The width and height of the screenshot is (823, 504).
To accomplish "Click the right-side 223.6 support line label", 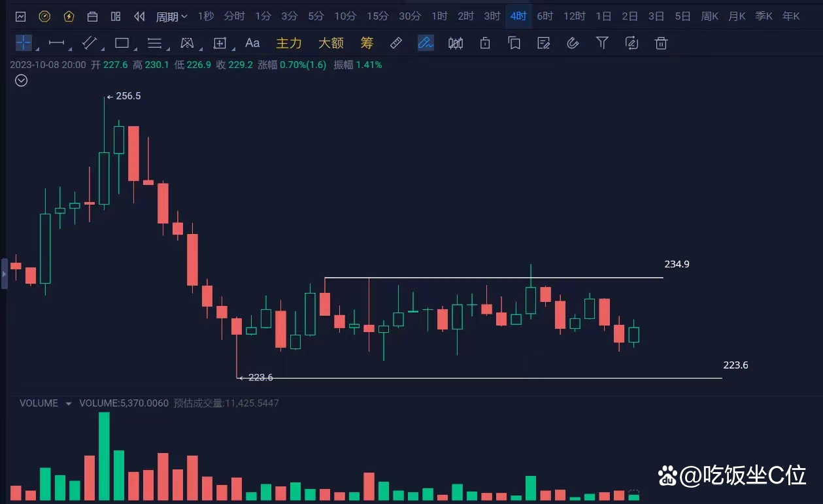I will [x=735, y=365].
